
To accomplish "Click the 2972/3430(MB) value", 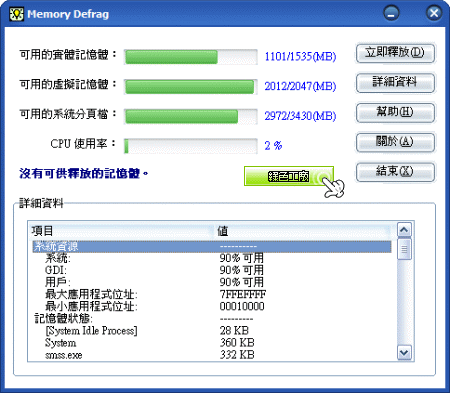I will coord(300,116).
